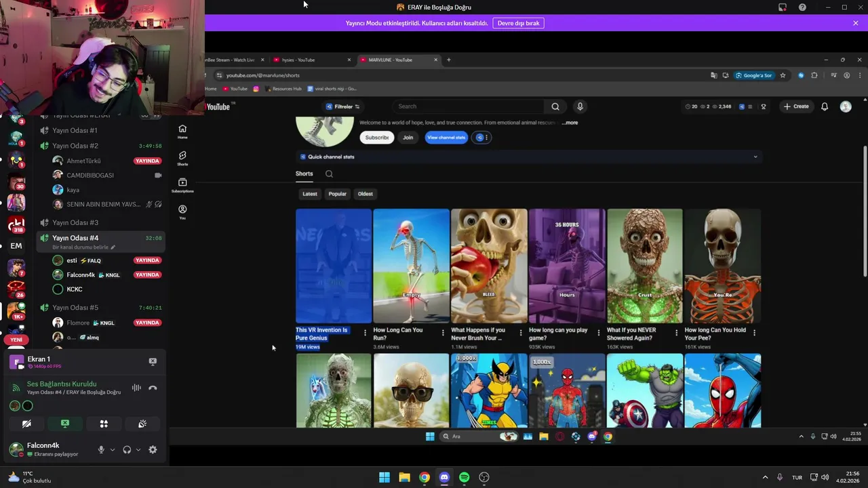
Task: Open the Shorts sidebar section
Action: (x=182, y=159)
